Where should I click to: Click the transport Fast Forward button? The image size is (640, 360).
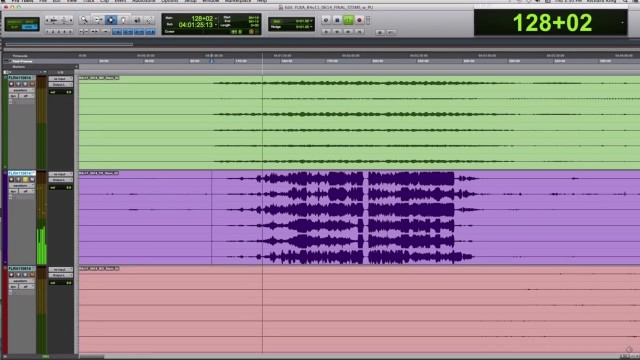pos(348,32)
